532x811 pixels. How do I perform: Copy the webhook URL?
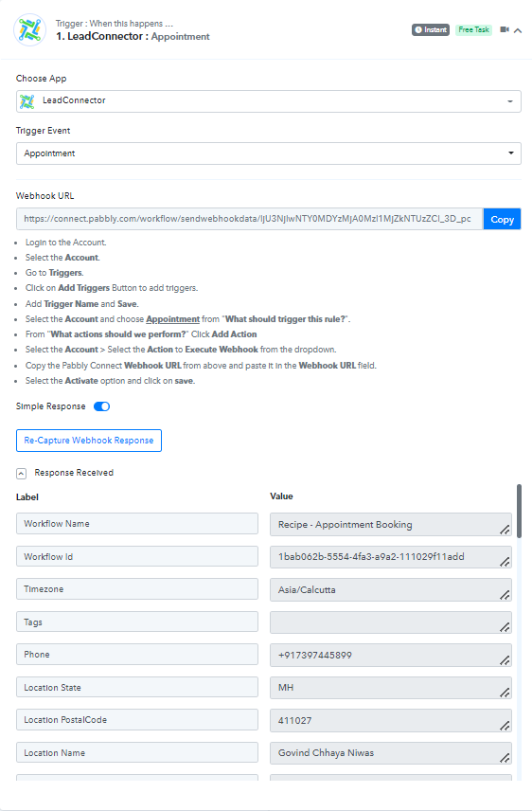[502, 219]
